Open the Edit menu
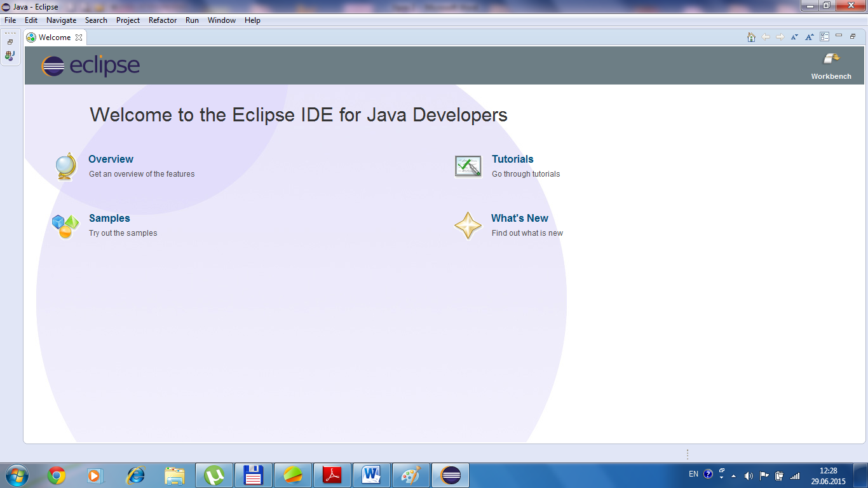Viewport: 868px width, 488px height. (x=31, y=20)
